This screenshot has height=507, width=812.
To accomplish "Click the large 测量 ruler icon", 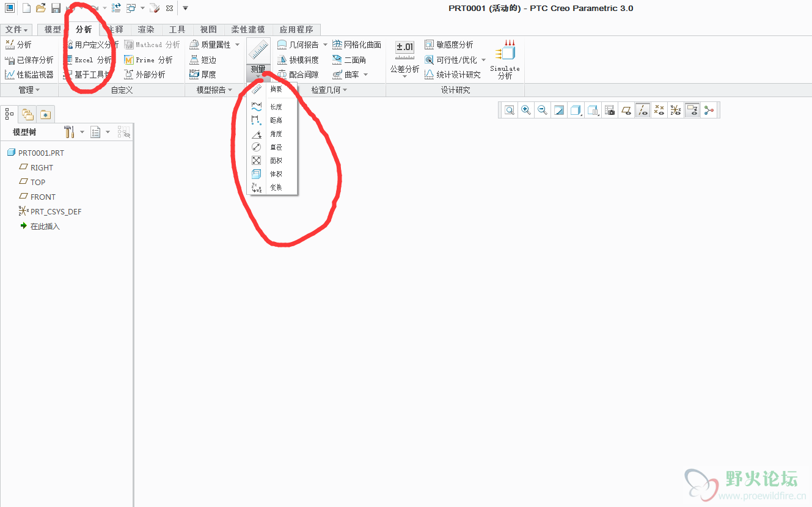I will 258,50.
